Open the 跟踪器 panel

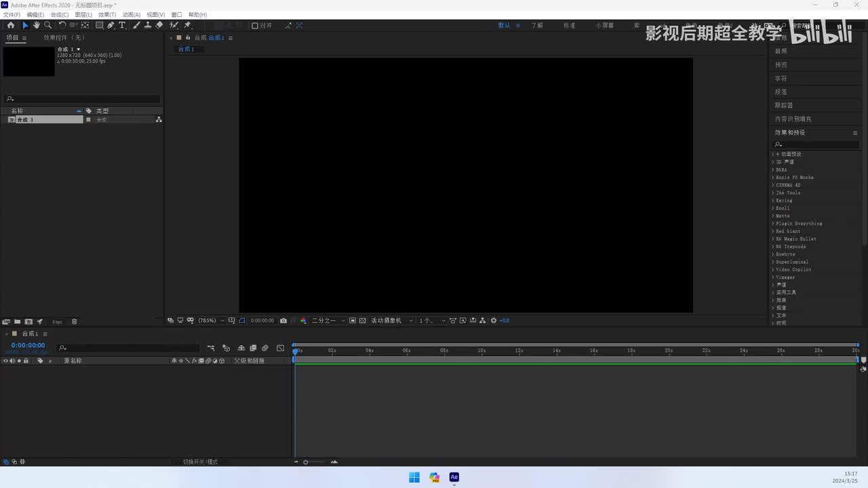(784, 106)
